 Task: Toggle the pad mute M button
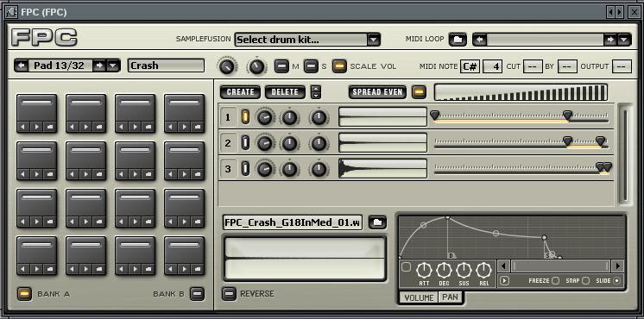(x=281, y=66)
